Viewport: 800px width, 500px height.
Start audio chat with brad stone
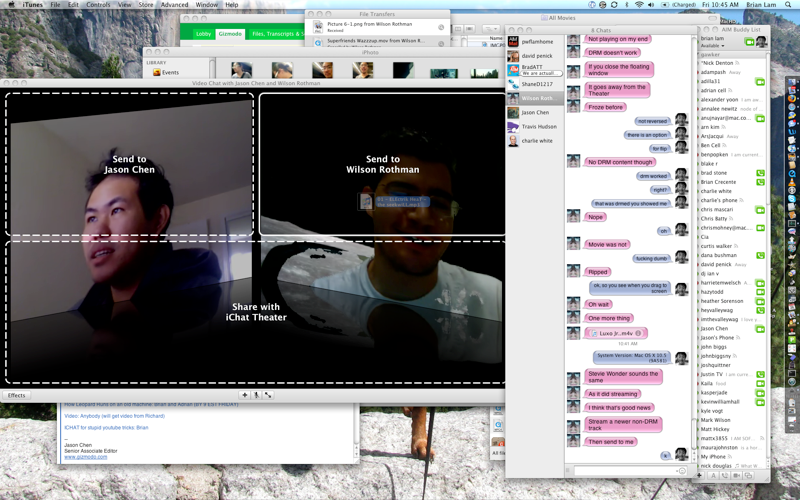[760, 173]
